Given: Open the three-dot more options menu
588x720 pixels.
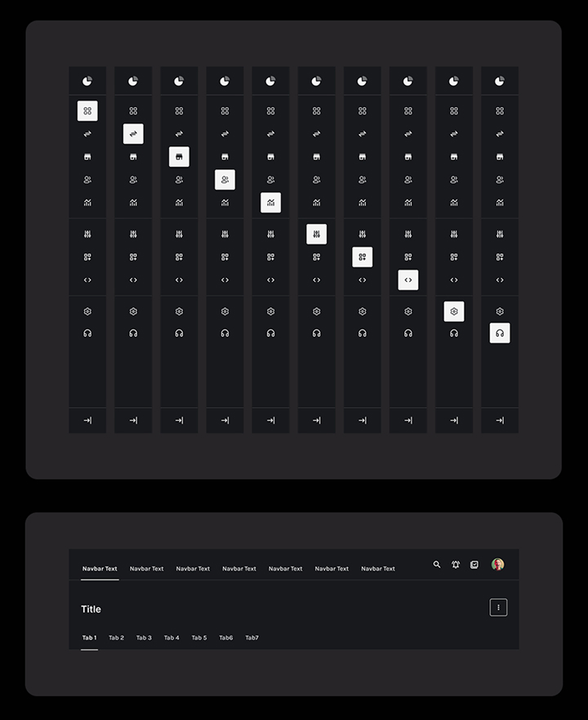Looking at the screenshot, I should pos(498,607).
